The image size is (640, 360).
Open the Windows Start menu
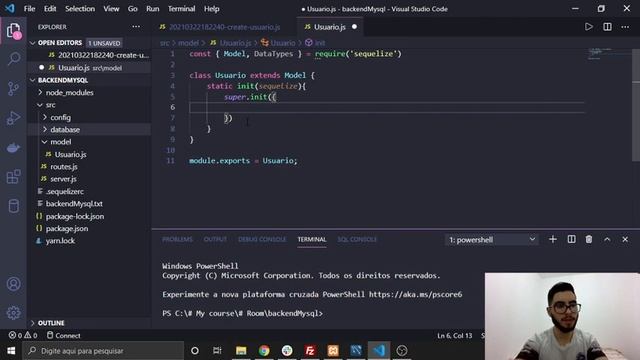11,351
